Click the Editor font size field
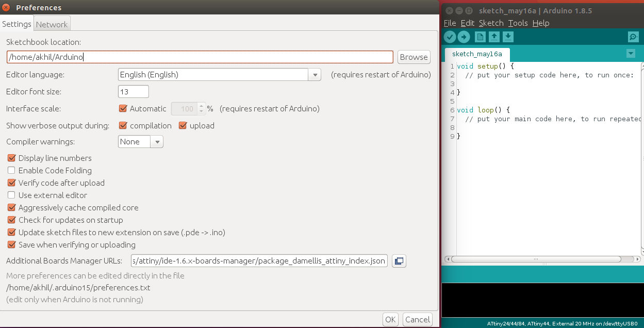 coord(134,92)
